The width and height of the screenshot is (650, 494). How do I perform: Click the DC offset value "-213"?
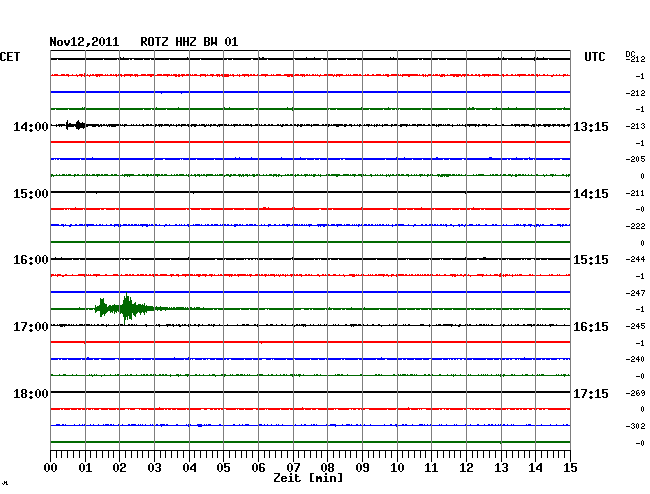pos(635,126)
